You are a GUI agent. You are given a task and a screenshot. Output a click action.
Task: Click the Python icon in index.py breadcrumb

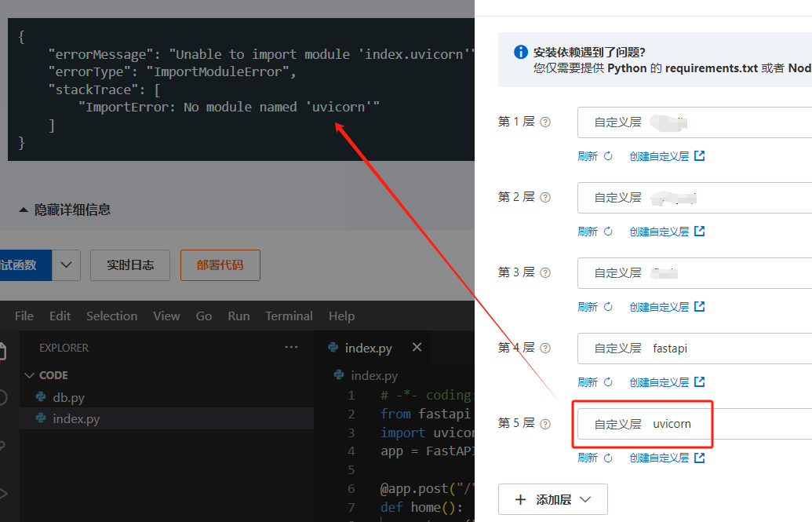(339, 374)
